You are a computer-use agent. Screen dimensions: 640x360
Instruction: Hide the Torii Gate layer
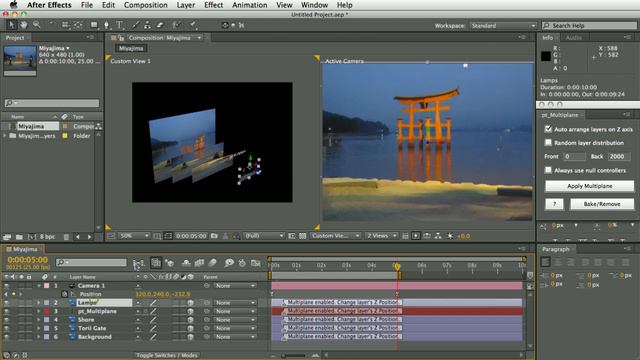click(x=7, y=328)
